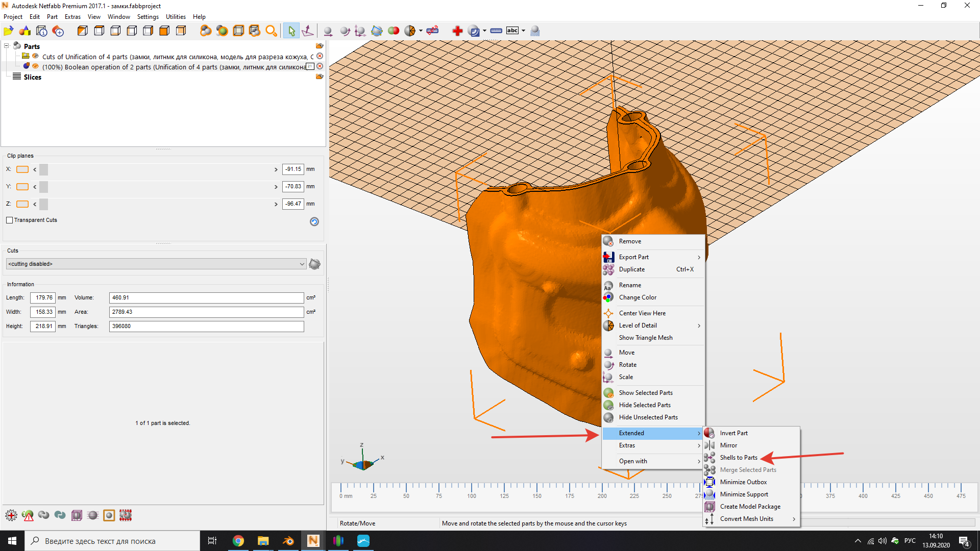Image resolution: width=980 pixels, height=551 pixels.
Task: Select the Zoom magnifier tool in the toolbar
Action: pos(272,31)
